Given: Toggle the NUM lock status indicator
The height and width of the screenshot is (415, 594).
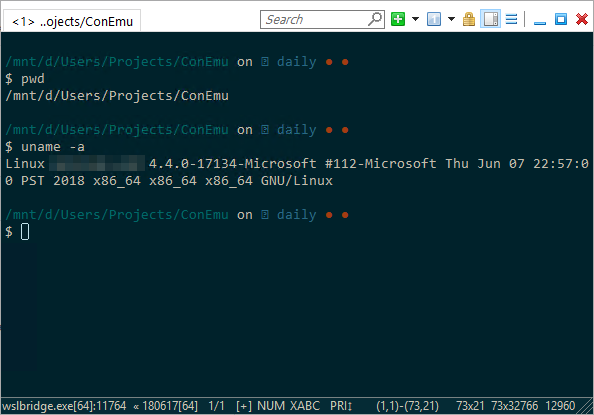Looking at the screenshot, I should [x=271, y=406].
